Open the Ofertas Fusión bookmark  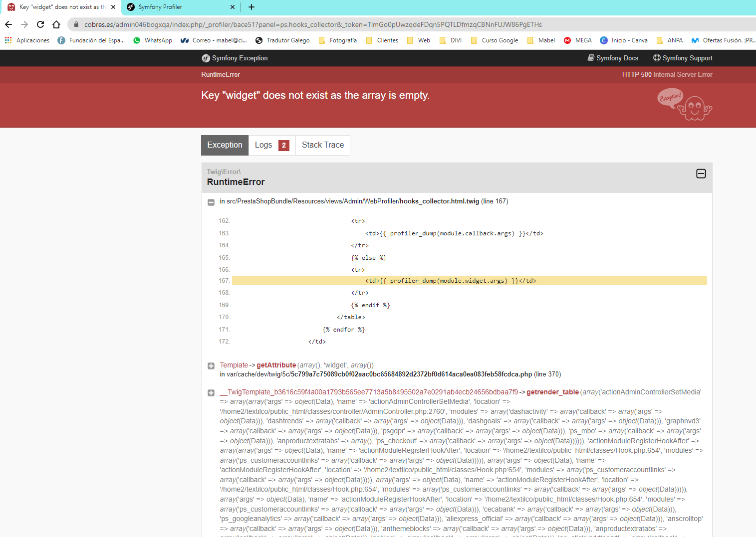pyautogui.click(x=723, y=40)
